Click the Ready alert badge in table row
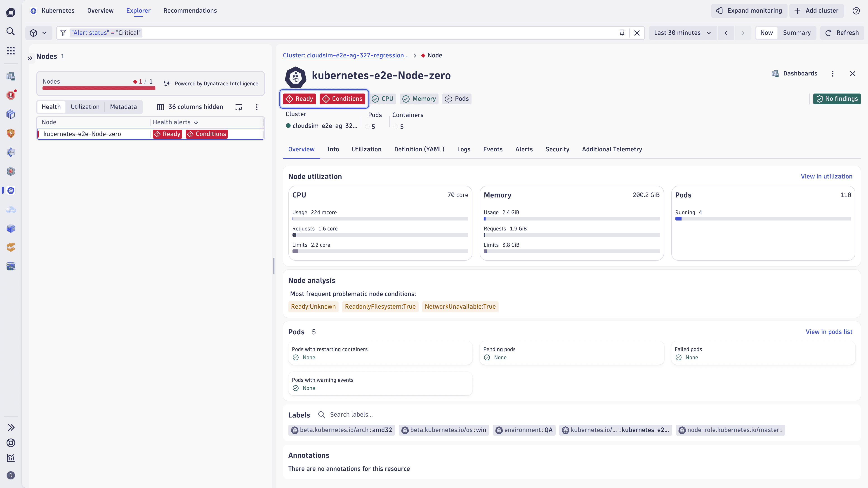 tap(167, 134)
